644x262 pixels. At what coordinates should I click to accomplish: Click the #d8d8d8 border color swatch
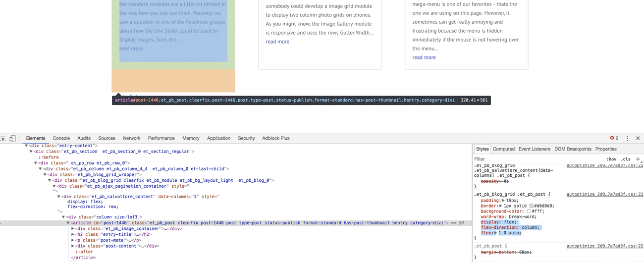point(531,206)
